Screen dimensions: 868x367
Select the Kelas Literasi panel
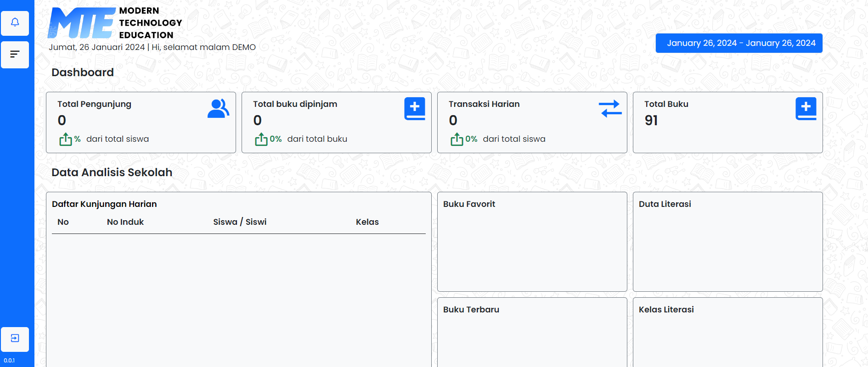[x=727, y=332]
